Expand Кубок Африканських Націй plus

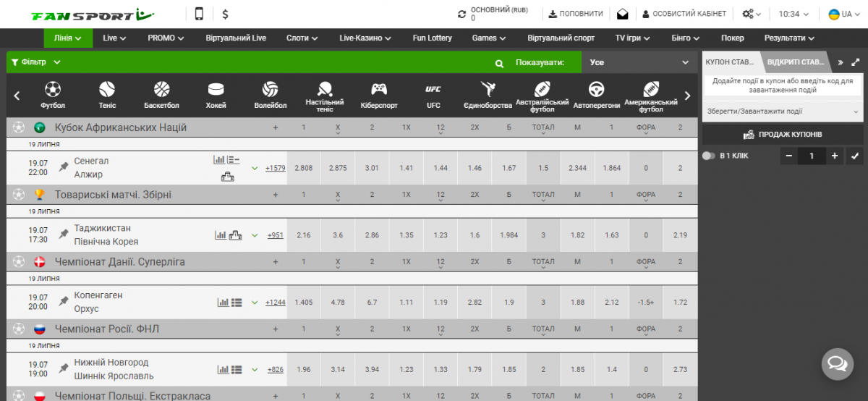275,128
